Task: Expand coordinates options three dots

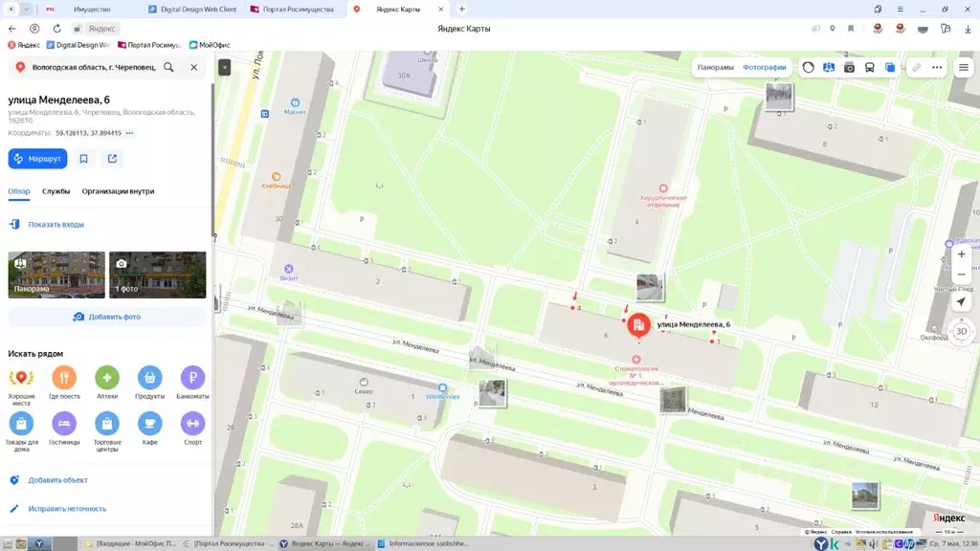Action: [129, 133]
